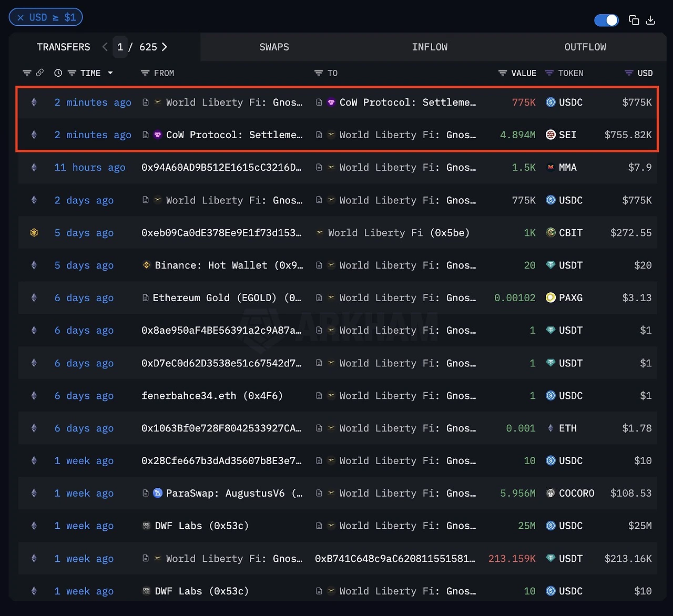The image size is (673, 616).
Task: Click the 4.894M SEI value
Action: pos(518,135)
